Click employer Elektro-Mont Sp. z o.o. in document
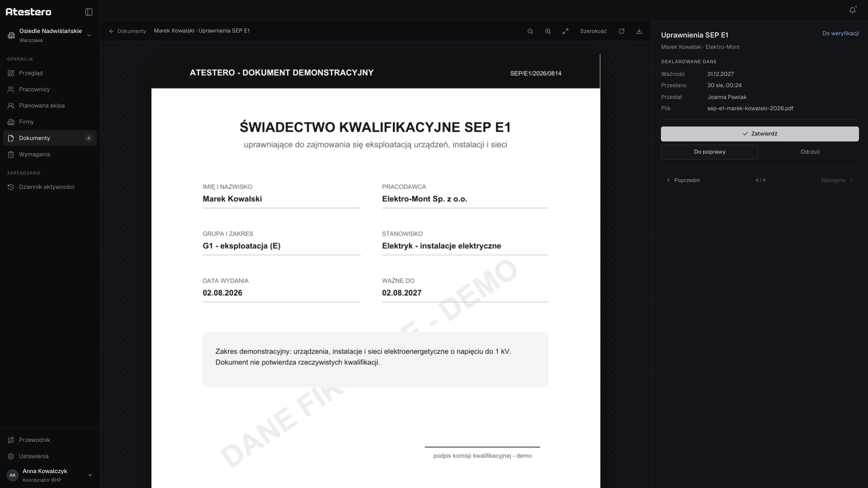 425,199
